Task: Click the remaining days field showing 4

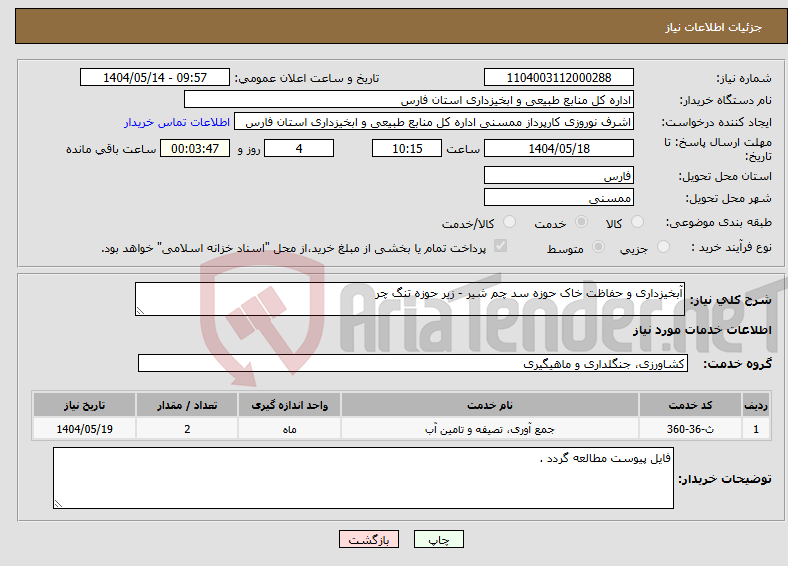Action: (299, 148)
